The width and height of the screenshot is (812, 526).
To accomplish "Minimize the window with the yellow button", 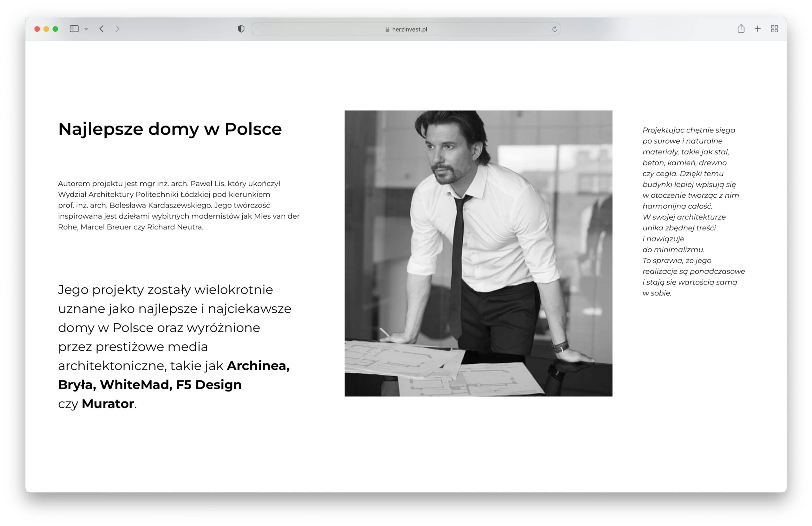I will click(46, 29).
